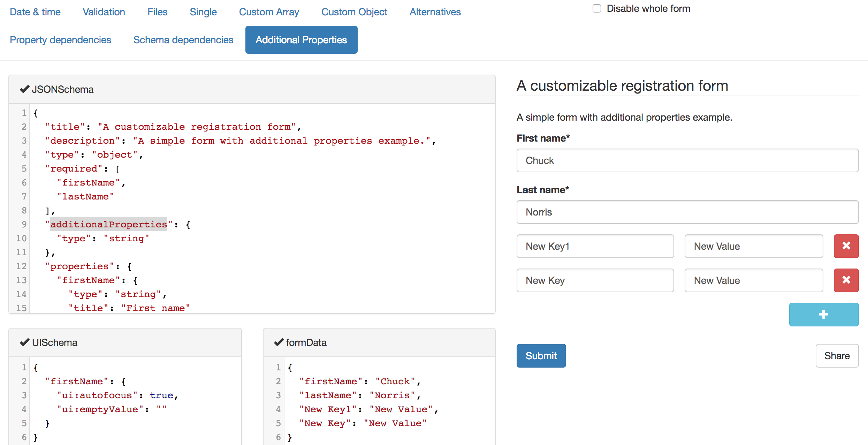
Task: Click line 9 additionalProperties in JSONSchema editor
Action: click(109, 224)
